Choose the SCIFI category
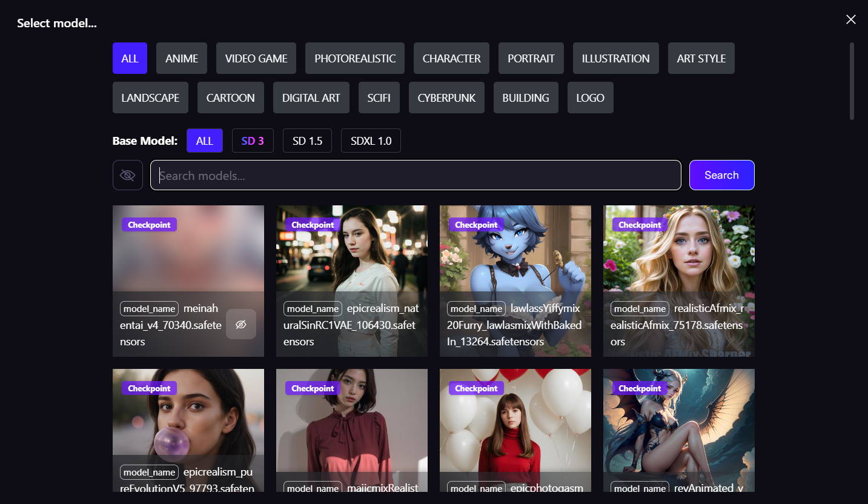 click(379, 98)
